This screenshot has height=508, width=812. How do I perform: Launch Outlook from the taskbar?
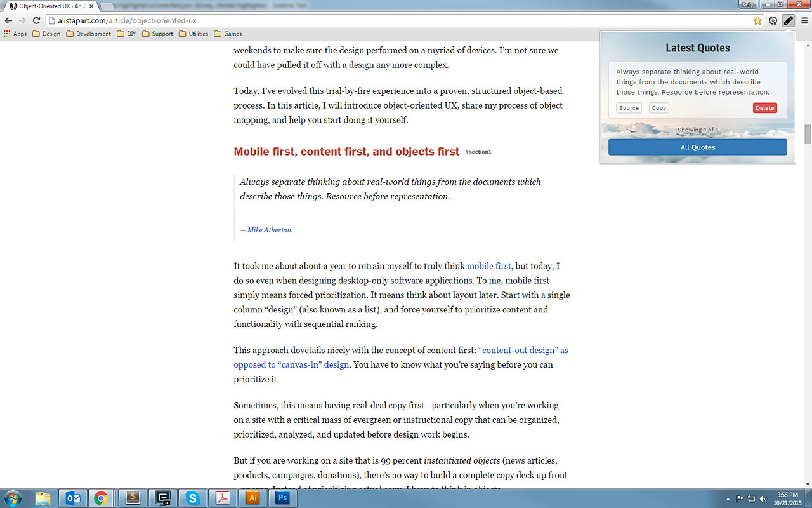pyautogui.click(x=72, y=498)
